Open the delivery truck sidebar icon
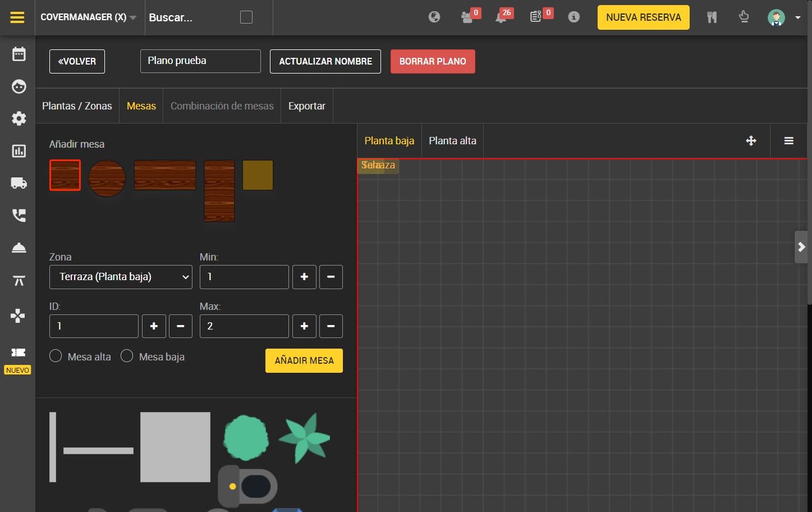Viewport: 812px width, 512px height. tap(19, 183)
